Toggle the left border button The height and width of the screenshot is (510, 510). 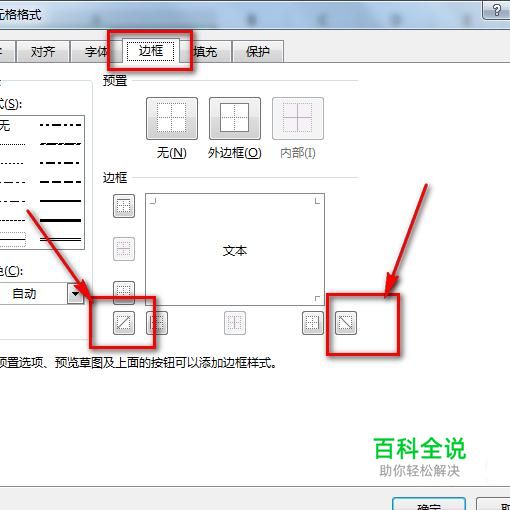pyautogui.click(x=157, y=323)
